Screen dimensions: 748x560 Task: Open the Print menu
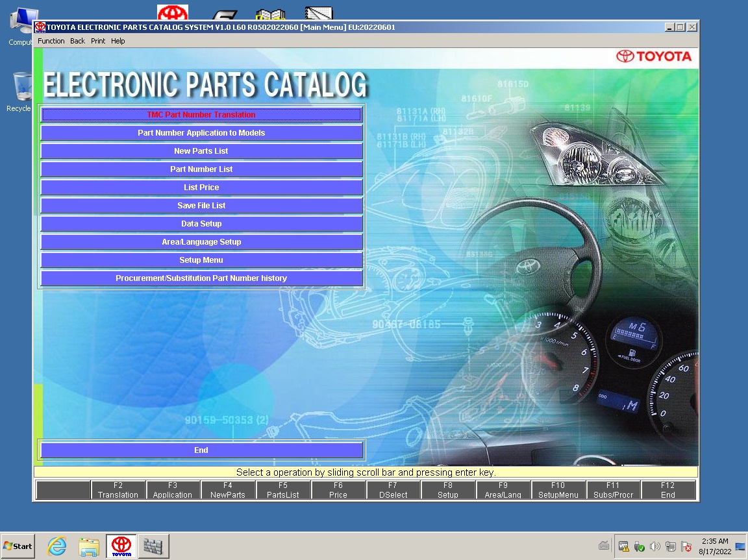coord(98,41)
